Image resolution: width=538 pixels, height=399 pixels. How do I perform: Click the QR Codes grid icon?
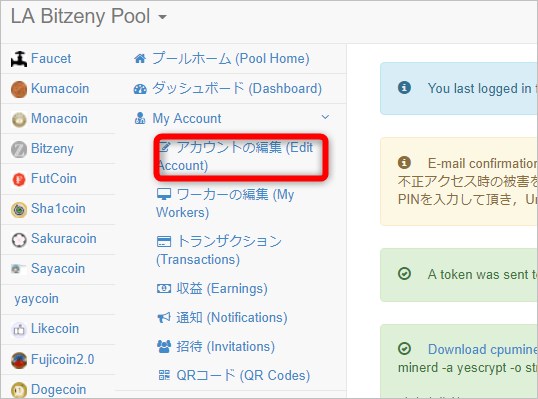tap(164, 375)
